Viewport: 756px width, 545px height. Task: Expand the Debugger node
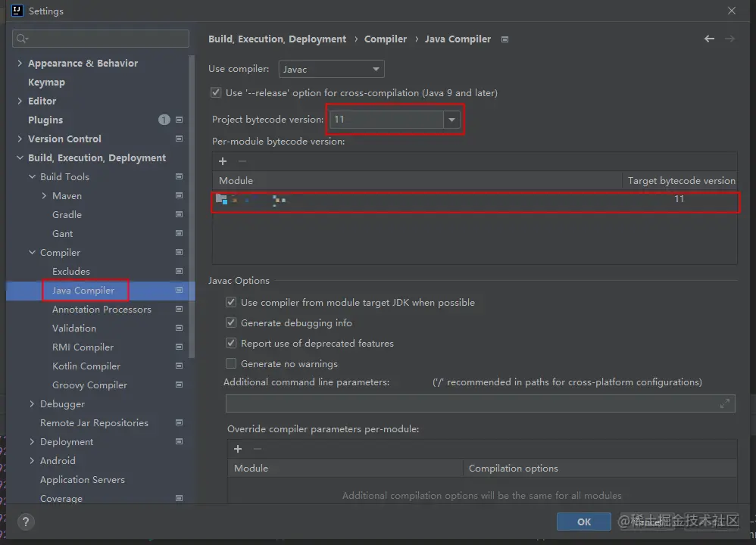point(32,403)
